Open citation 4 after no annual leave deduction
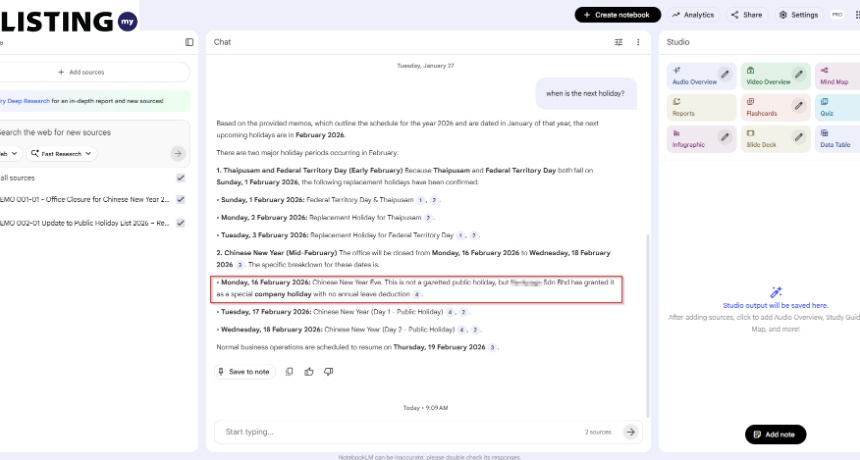 417,294
